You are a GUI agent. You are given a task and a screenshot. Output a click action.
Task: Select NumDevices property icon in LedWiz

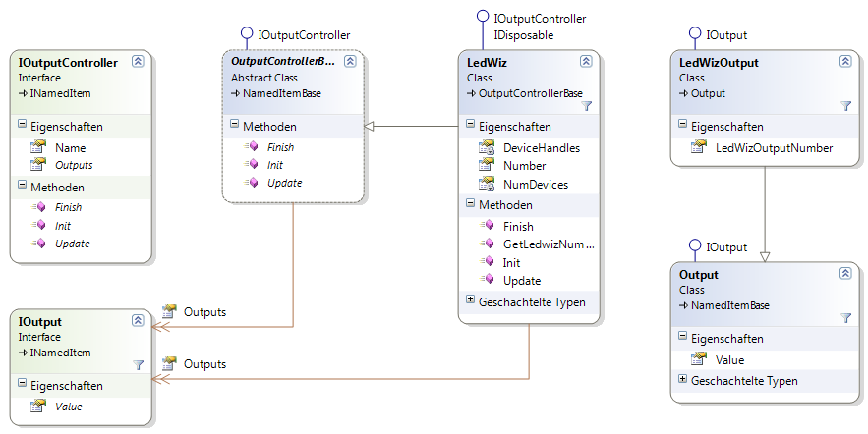pos(487,184)
